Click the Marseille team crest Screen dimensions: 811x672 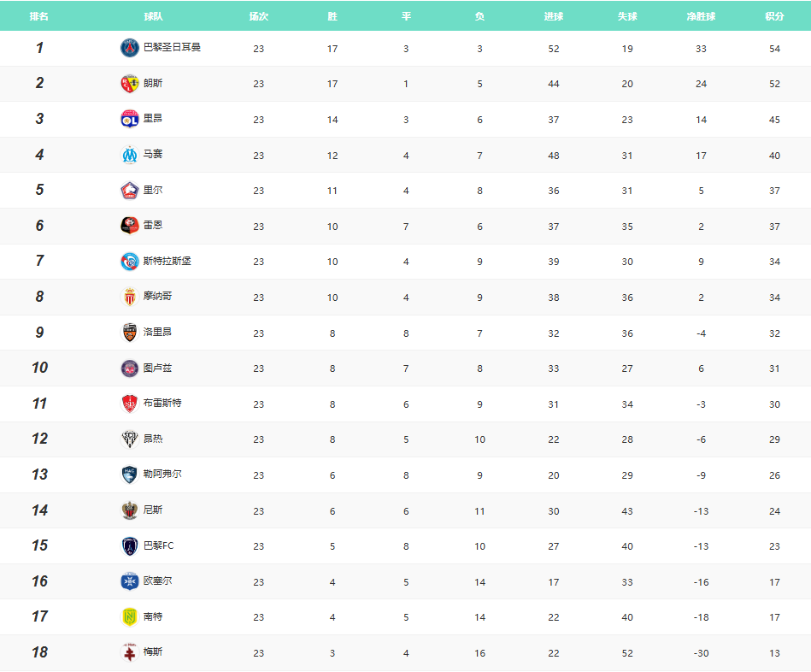point(129,155)
